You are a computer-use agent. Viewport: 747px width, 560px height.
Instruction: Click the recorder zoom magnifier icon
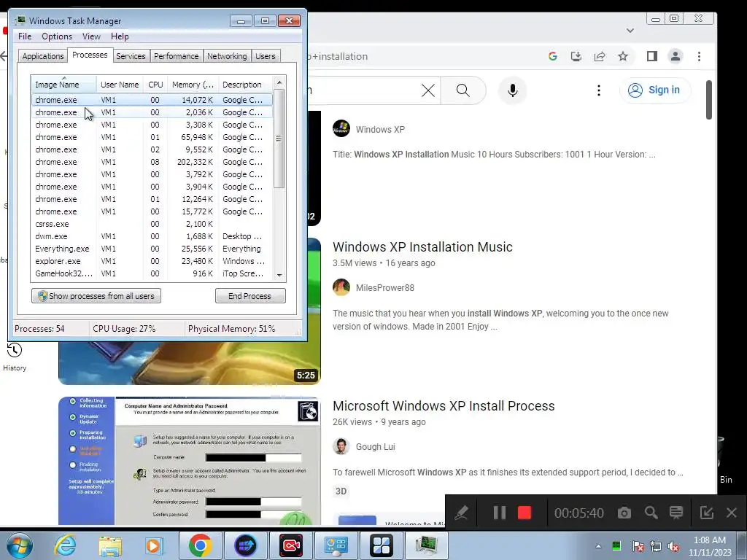651,513
